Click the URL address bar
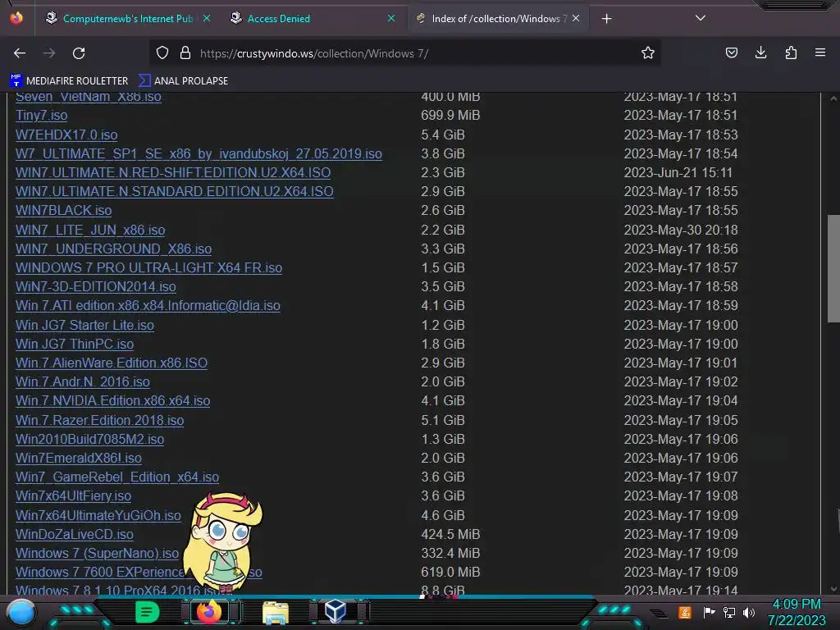Screen dimensions: 840x630 click(404, 53)
